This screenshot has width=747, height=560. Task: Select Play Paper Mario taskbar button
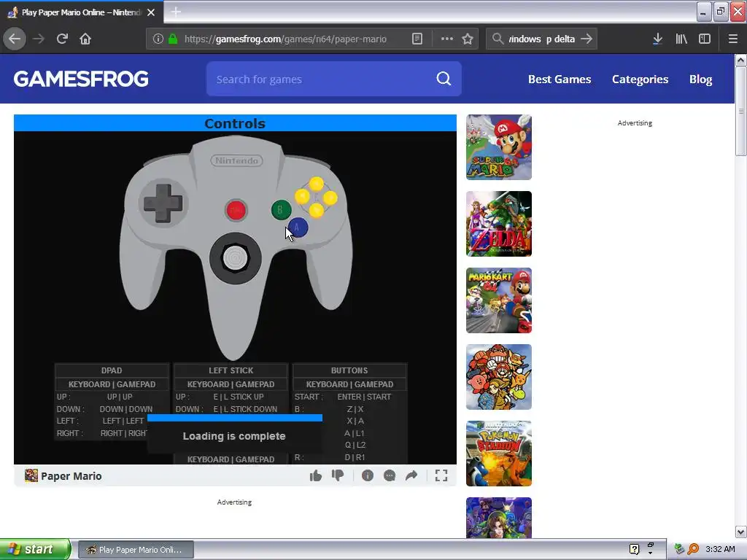(136, 550)
